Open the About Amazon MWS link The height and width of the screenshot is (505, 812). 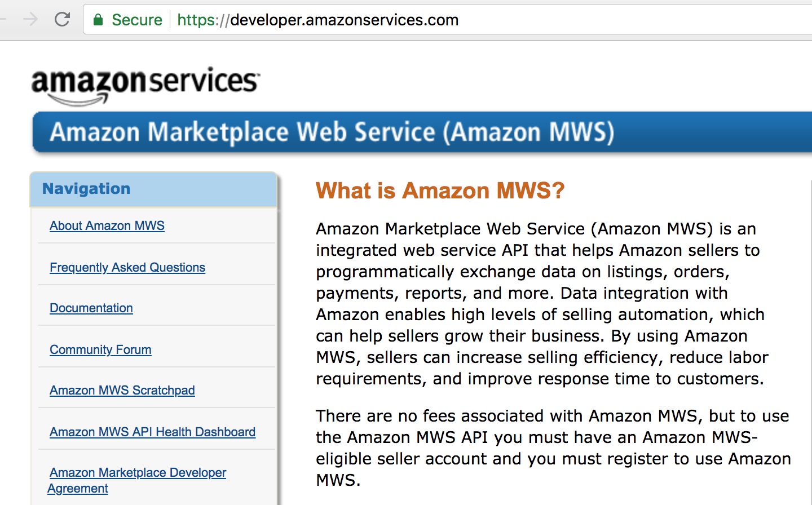pos(107,226)
